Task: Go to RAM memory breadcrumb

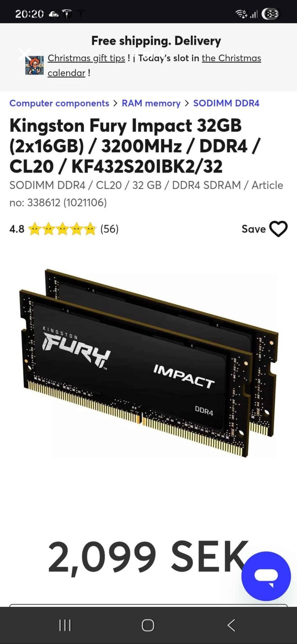Action: coord(151,103)
